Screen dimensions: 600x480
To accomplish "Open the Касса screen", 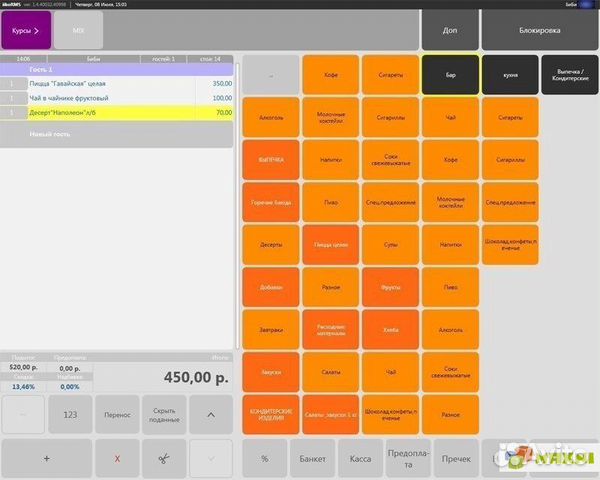I will (360, 457).
